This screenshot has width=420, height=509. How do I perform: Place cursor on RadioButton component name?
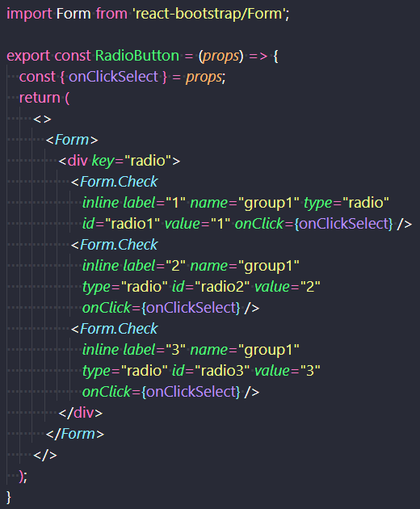(137, 56)
